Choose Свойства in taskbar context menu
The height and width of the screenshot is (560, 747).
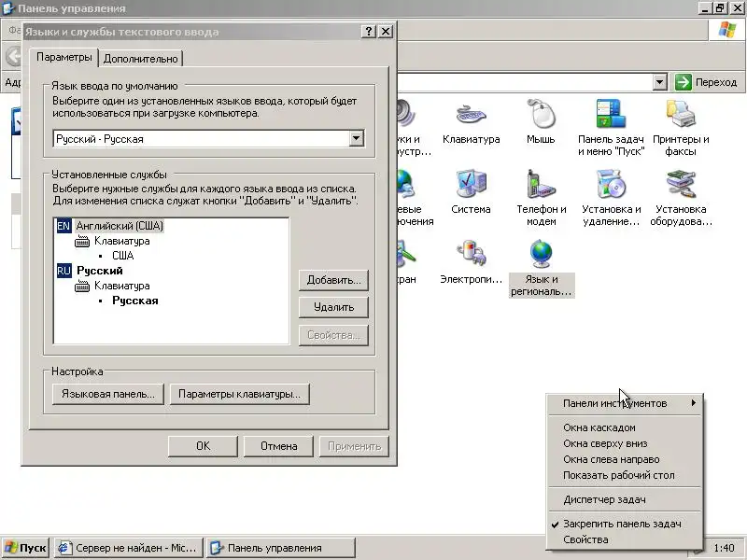click(625, 539)
